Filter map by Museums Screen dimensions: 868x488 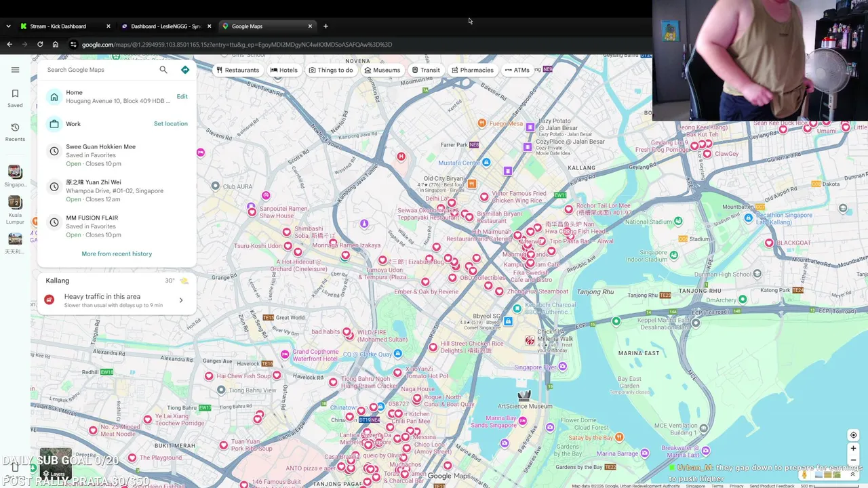pyautogui.click(x=382, y=70)
